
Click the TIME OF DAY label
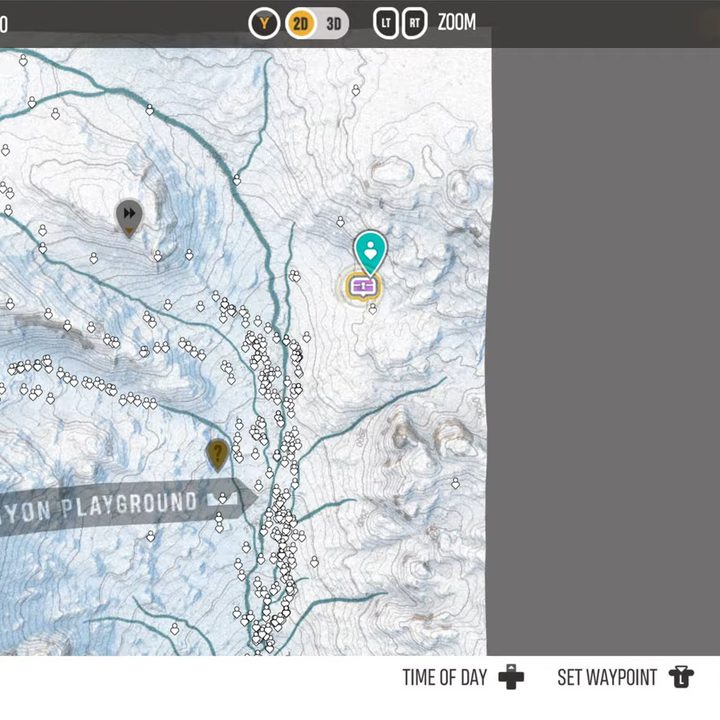pos(444,678)
